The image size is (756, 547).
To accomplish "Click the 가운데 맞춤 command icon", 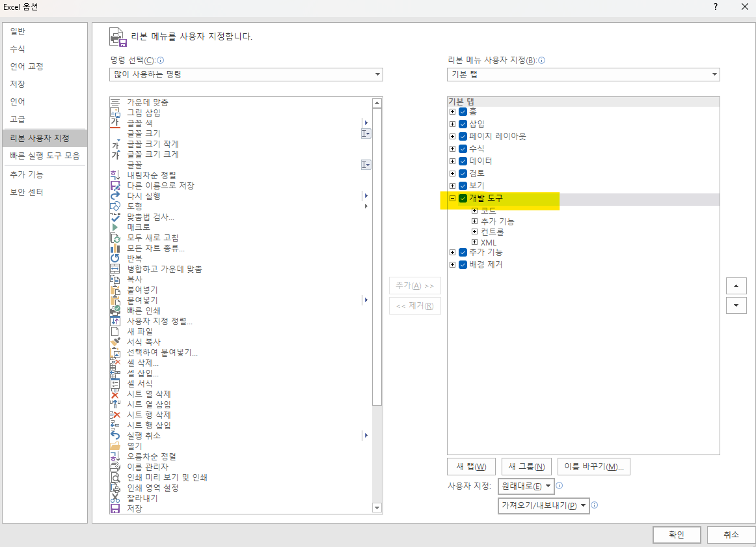I will pos(115,102).
